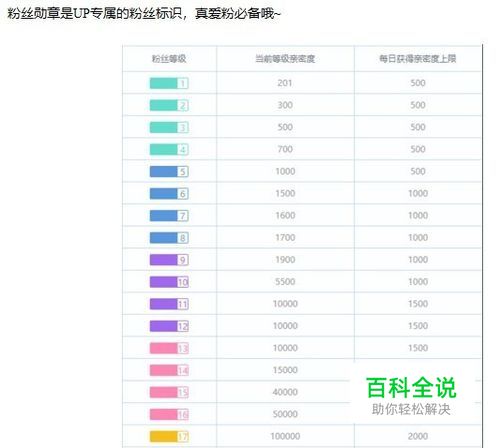Screen dimensions: 500x448
Task: Select the level 2 teal fan medal badge
Action: tap(169, 105)
